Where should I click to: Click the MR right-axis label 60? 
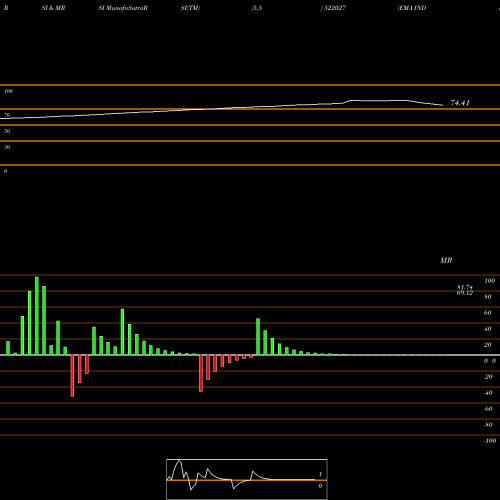point(488,313)
